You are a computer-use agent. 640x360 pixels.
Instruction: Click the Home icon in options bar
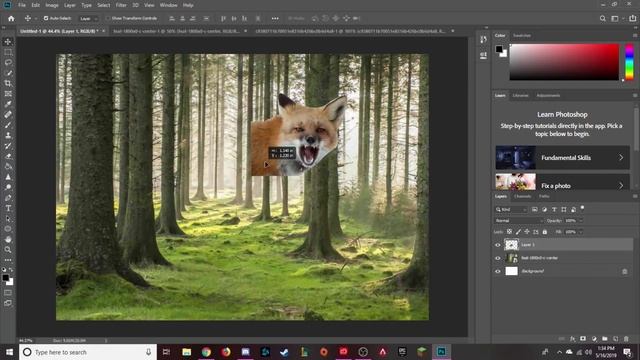[x=11, y=18]
